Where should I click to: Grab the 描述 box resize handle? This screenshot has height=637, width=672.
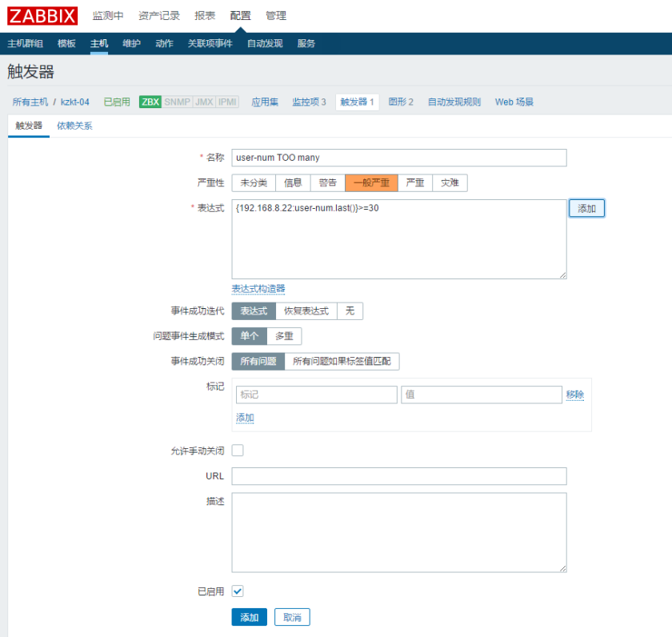[x=562, y=568]
